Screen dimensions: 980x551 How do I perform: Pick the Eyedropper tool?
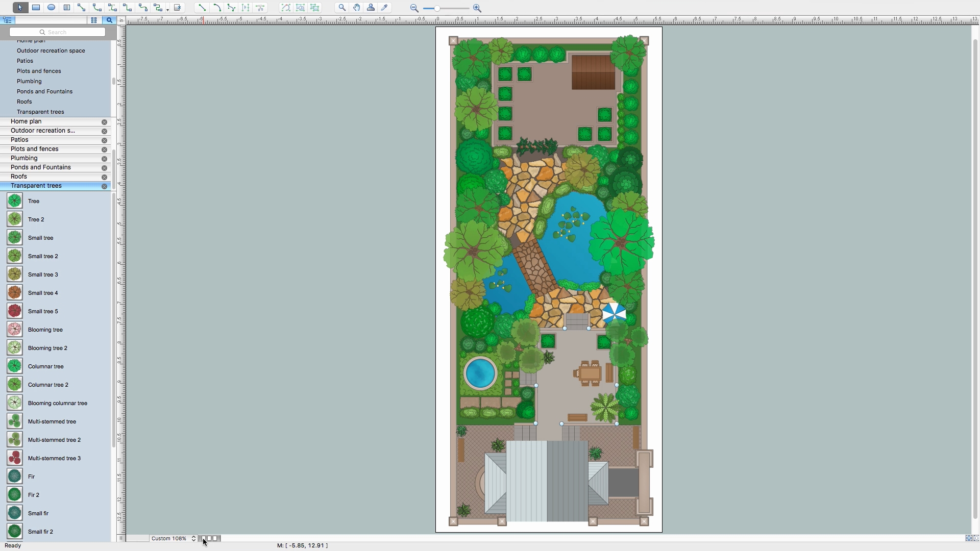(385, 8)
